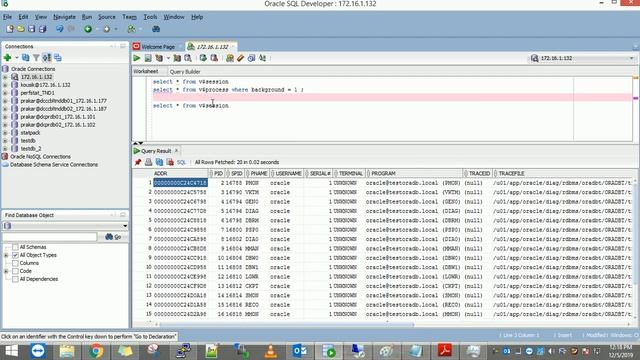The width and height of the screenshot is (640, 360).
Task: Select the Oracle NoSQL Connections tree item
Action: point(40,156)
